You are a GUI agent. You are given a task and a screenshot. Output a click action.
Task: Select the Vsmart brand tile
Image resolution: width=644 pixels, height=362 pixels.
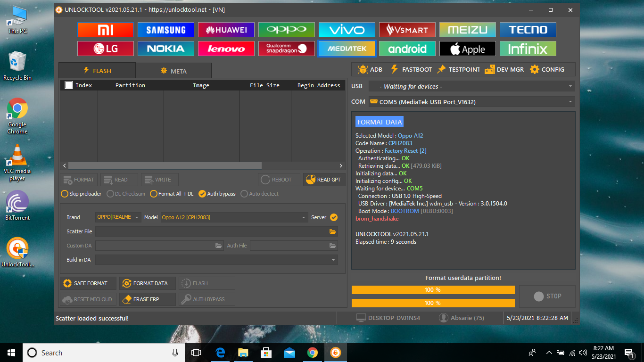pos(407,30)
